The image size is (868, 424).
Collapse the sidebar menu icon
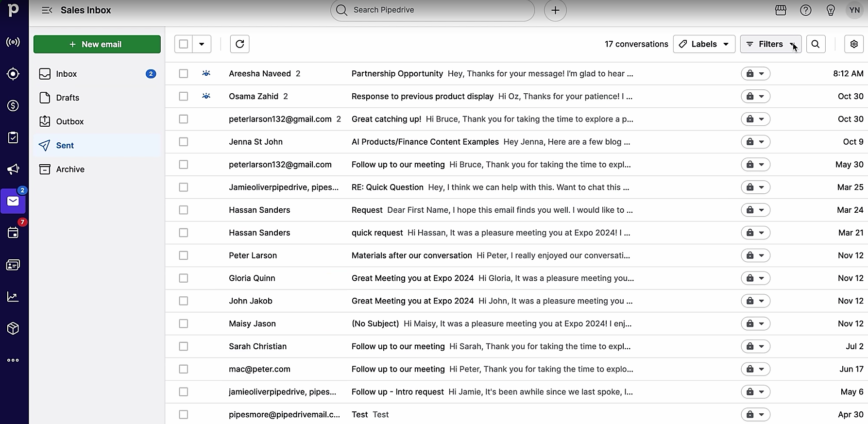click(x=47, y=10)
